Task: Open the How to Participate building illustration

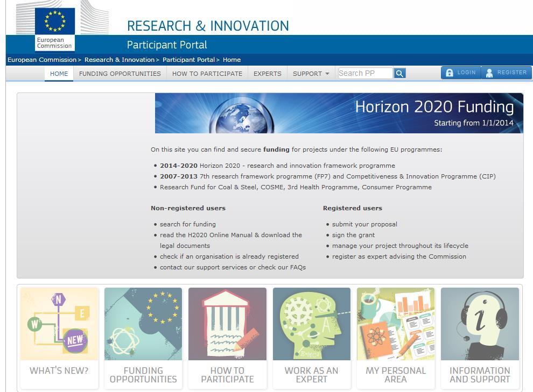Action: [x=227, y=324]
